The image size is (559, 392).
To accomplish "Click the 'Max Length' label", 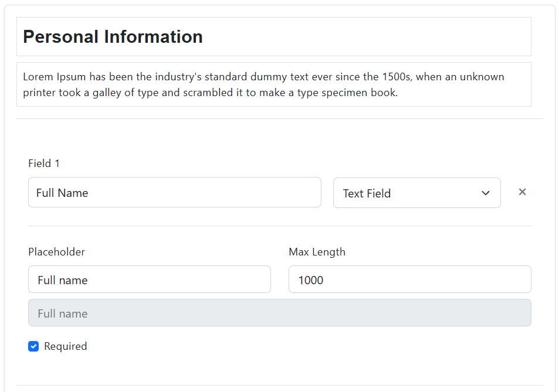I will (317, 252).
